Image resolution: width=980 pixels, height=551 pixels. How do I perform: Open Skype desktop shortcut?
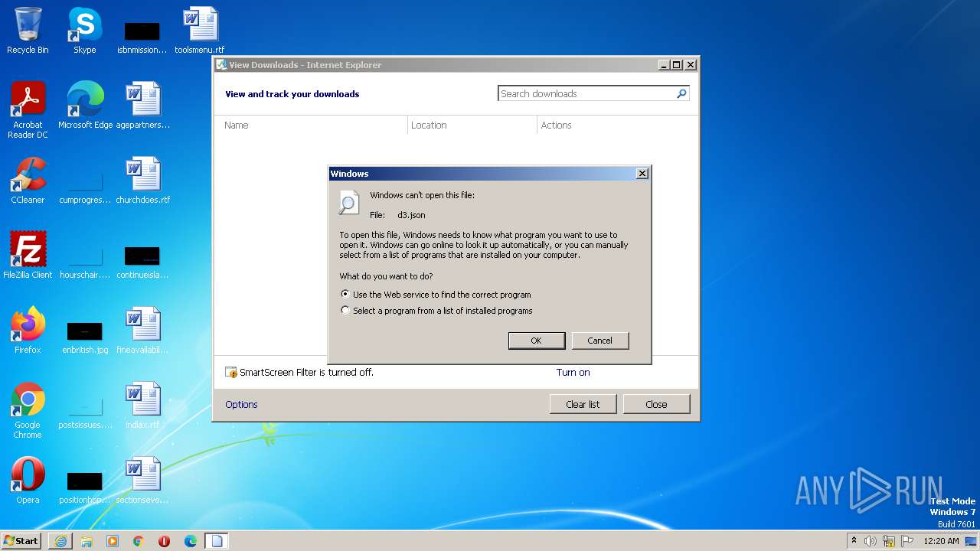tap(84, 31)
